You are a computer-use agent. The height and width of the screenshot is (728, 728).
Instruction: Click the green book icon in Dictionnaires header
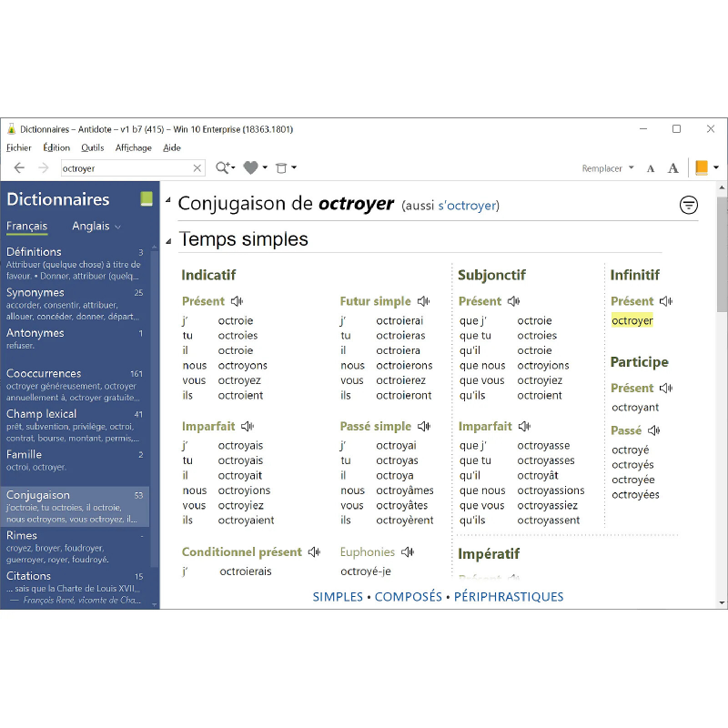[146, 199]
